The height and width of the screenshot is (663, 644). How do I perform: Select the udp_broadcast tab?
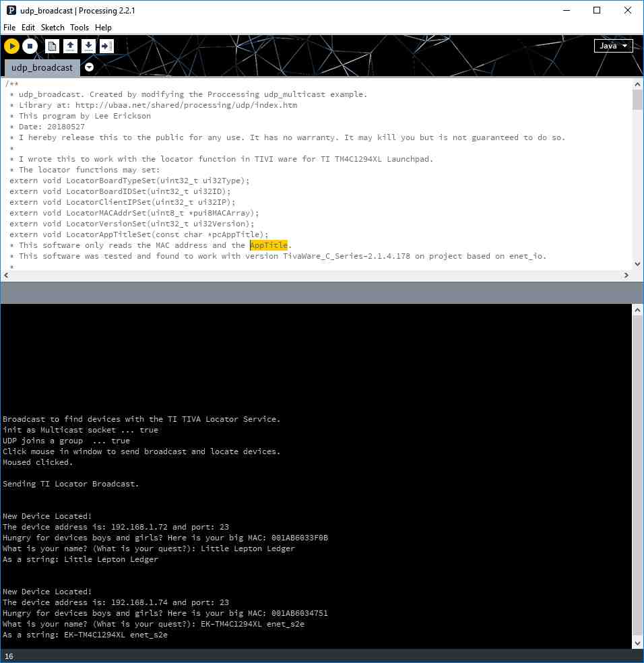(42, 67)
